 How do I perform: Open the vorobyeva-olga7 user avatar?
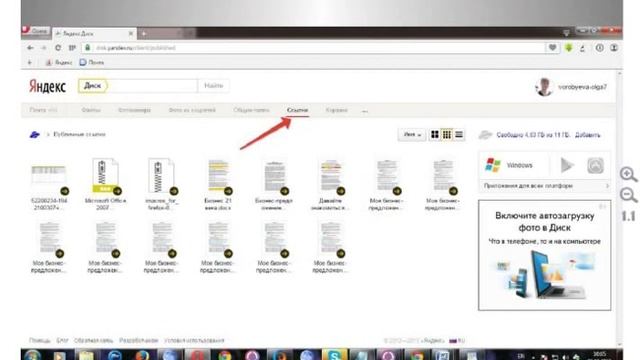(x=544, y=87)
